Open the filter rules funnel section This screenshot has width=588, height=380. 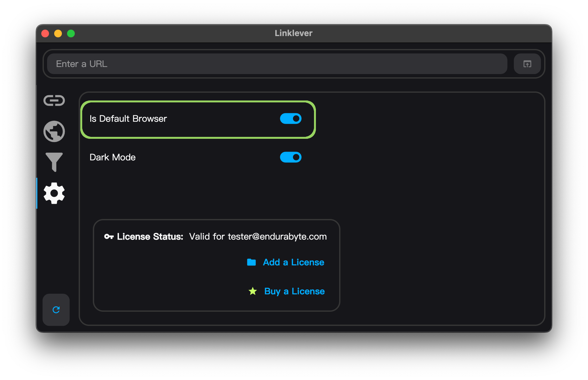point(54,162)
